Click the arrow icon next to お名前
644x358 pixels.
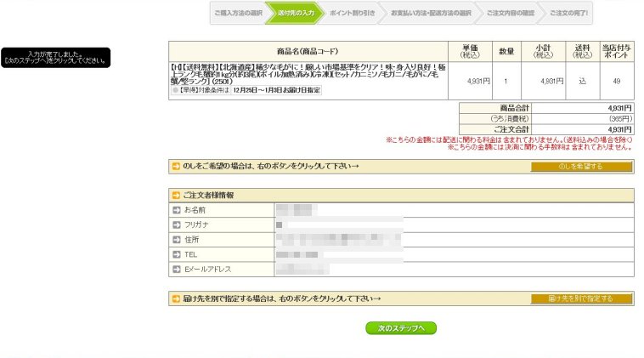coord(178,209)
